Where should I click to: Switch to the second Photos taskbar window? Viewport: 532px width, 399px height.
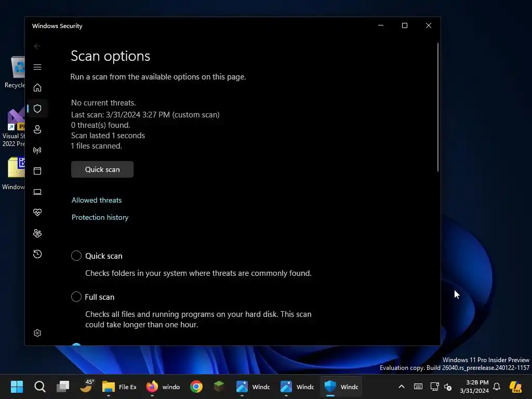pyautogui.click(x=297, y=387)
